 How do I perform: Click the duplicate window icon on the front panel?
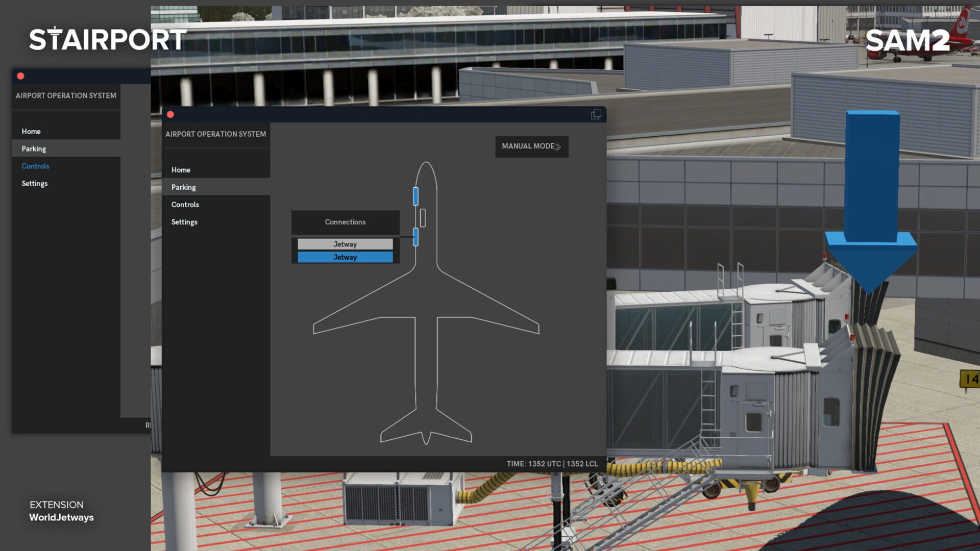point(595,115)
